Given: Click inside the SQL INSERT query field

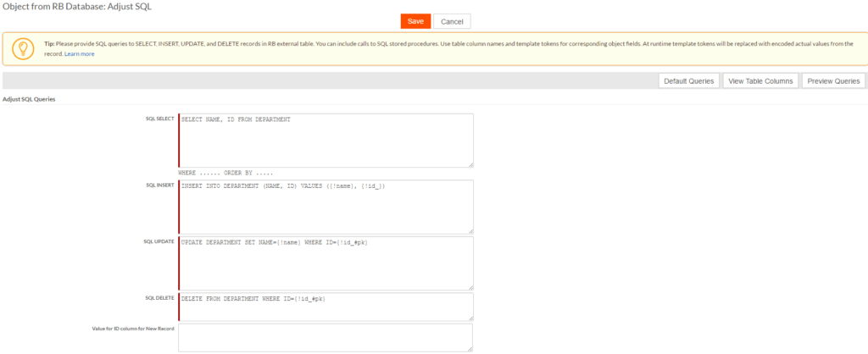Looking at the screenshot, I should point(325,207).
